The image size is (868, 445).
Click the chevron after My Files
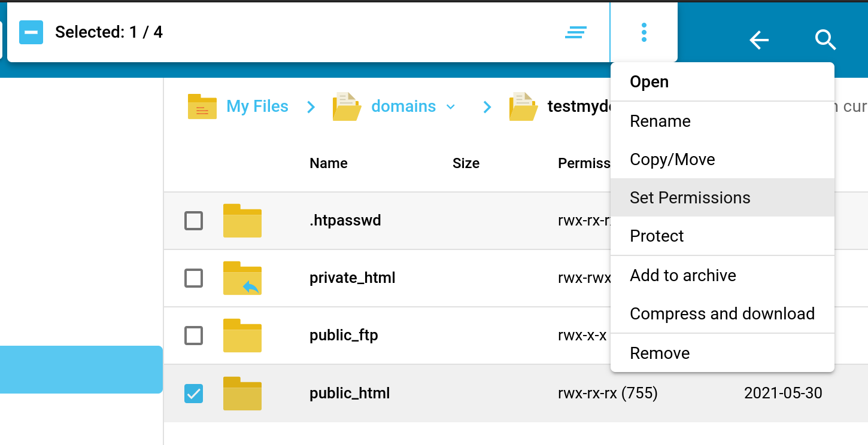(311, 107)
